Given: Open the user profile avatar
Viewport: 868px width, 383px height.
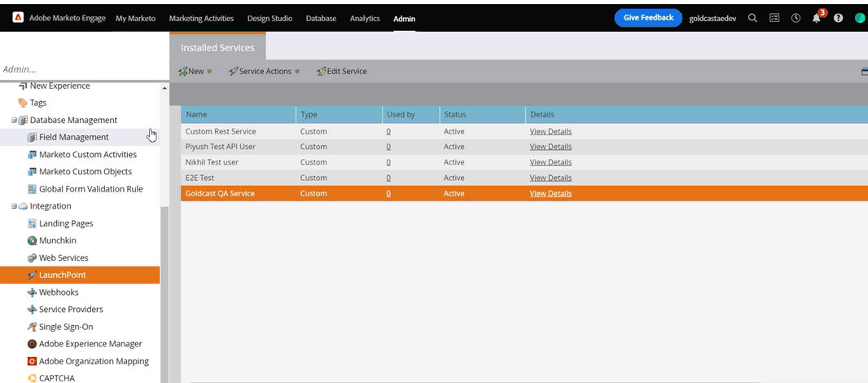Looking at the screenshot, I should [860, 18].
